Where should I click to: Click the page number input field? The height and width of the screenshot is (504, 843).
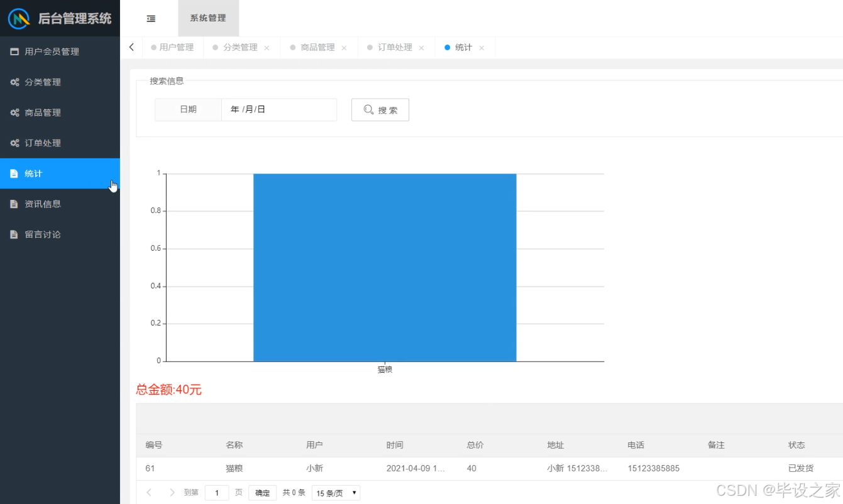(x=217, y=493)
